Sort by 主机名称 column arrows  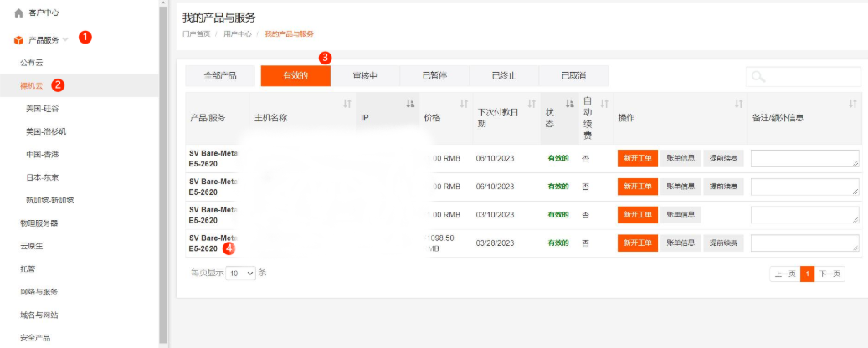click(x=347, y=104)
